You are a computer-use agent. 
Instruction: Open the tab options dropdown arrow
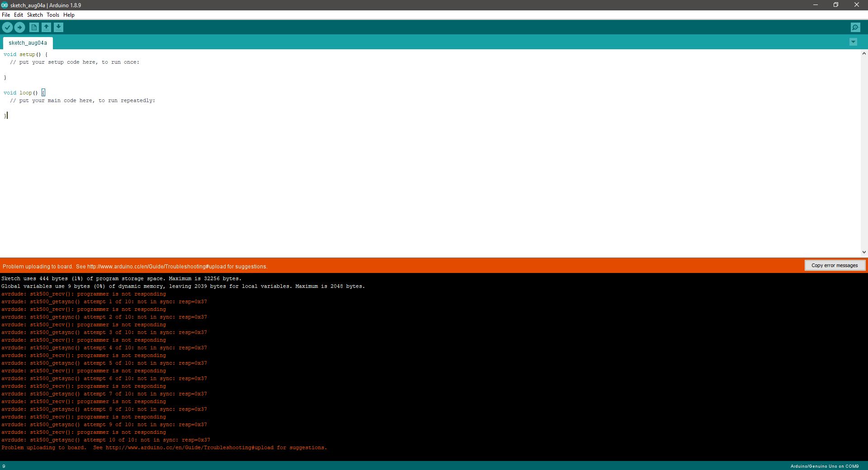point(853,42)
